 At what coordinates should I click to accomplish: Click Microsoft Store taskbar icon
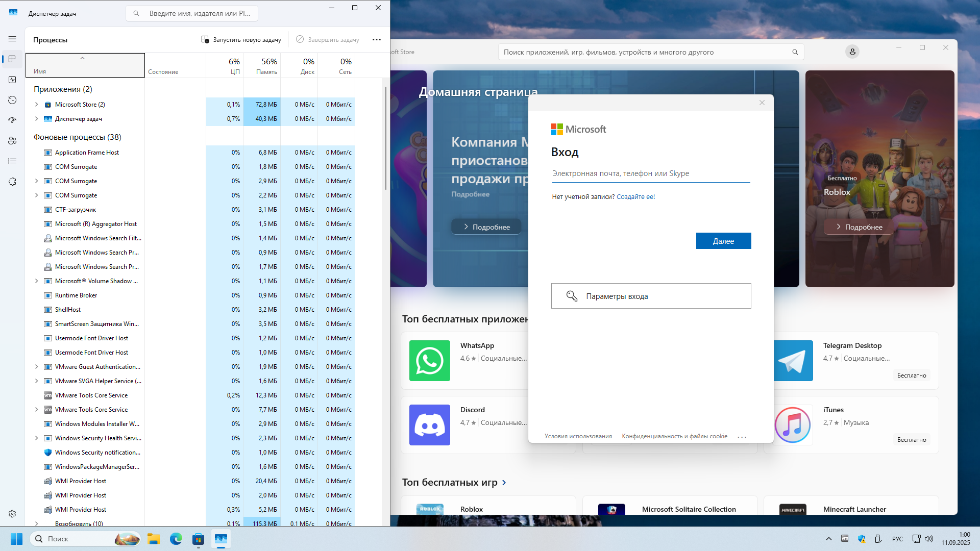199,539
